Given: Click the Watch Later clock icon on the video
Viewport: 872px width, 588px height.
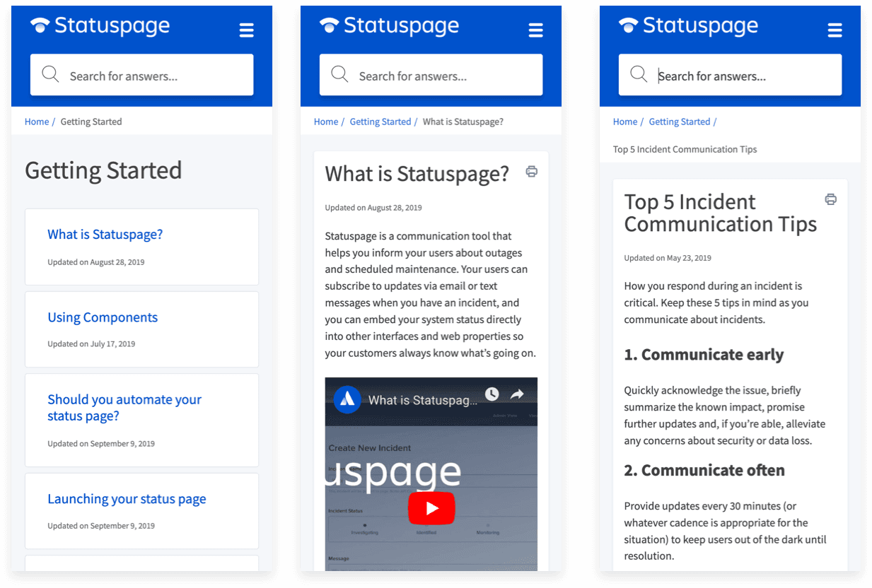Looking at the screenshot, I should [492, 394].
